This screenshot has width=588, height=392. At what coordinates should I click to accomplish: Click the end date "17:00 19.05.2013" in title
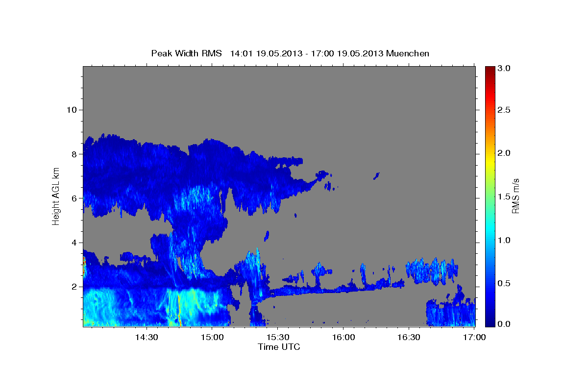tap(349, 53)
